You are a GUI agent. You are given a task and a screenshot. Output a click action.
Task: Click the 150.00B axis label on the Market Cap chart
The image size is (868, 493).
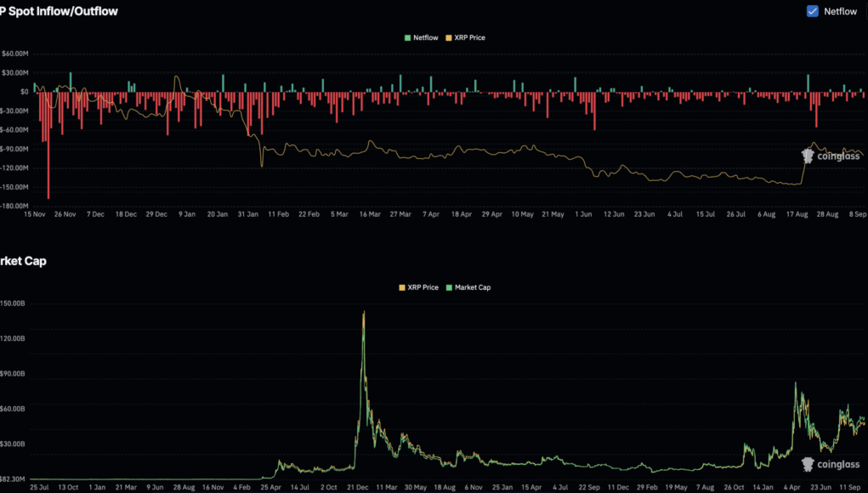pyautogui.click(x=13, y=303)
